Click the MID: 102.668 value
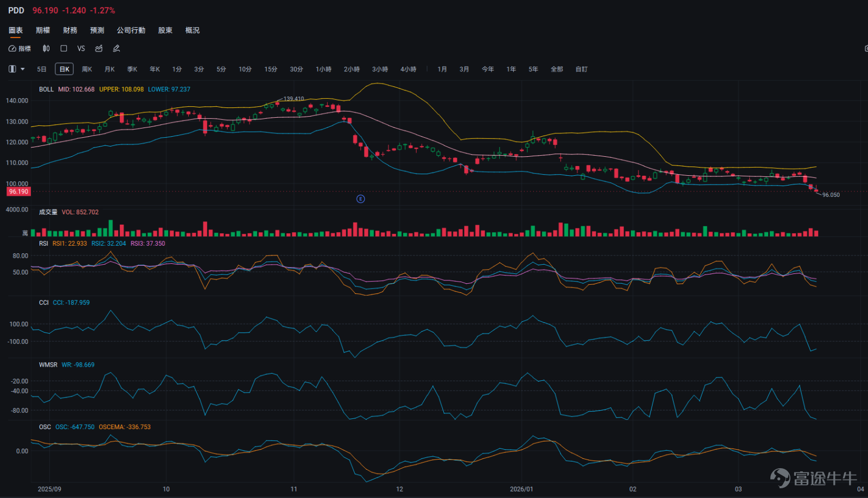Viewport: 868px width, 498px height. coord(76,90)
